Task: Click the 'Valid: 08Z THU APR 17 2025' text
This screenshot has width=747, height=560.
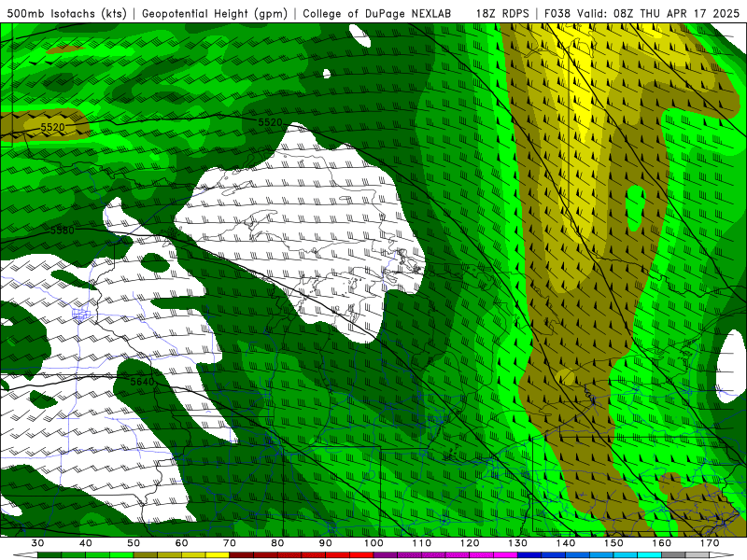Action: tap(658, 14)
